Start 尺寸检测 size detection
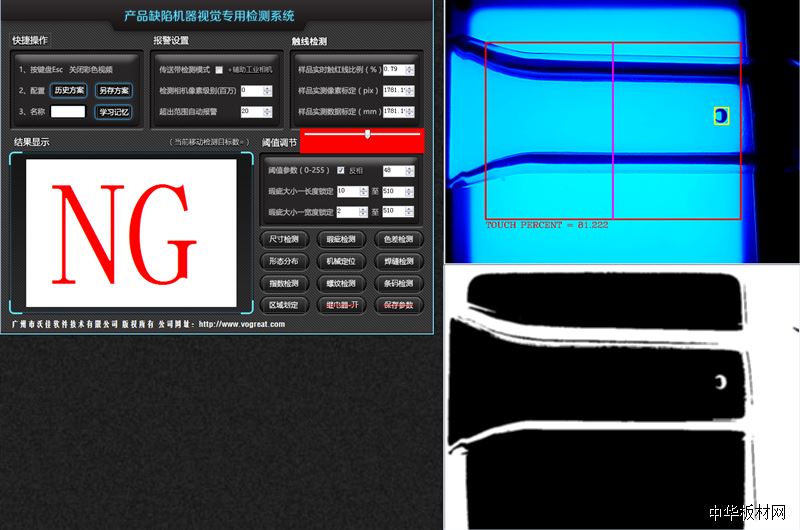This screenshot has width=800, height=530. (x=283, y=240)
